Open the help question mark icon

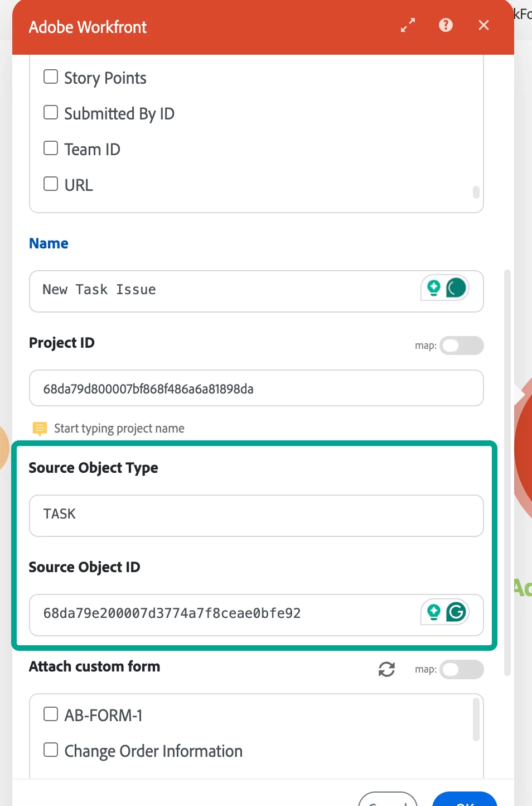[446, 25]
